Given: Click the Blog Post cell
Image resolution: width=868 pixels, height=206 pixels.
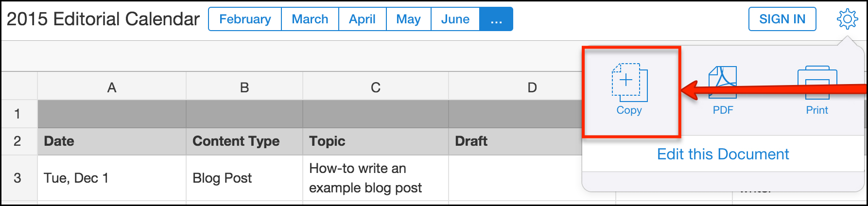Looking at the screenshot, I should (x=222, y=178).
